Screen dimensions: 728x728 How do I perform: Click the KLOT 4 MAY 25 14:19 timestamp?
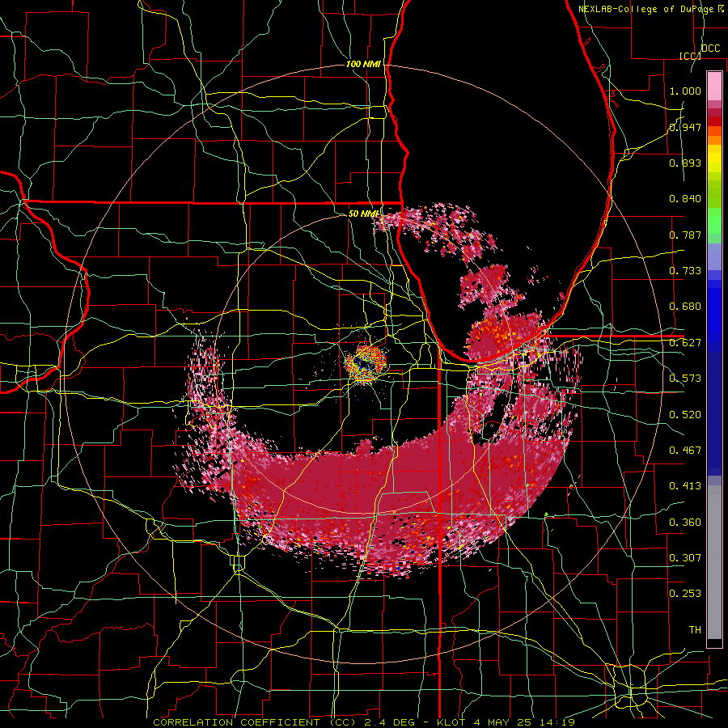tap(506, 722)
